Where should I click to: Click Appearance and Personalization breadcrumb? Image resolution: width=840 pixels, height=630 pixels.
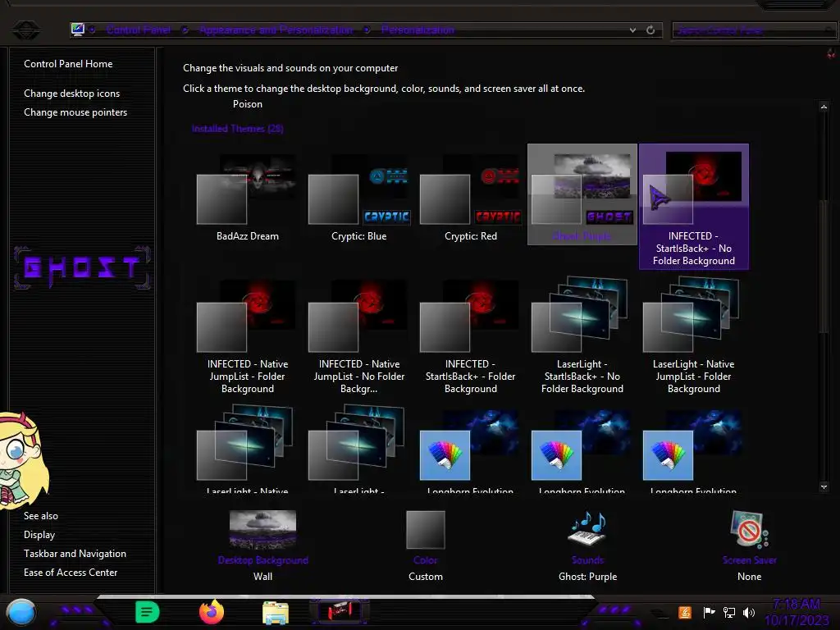[276, 30]
